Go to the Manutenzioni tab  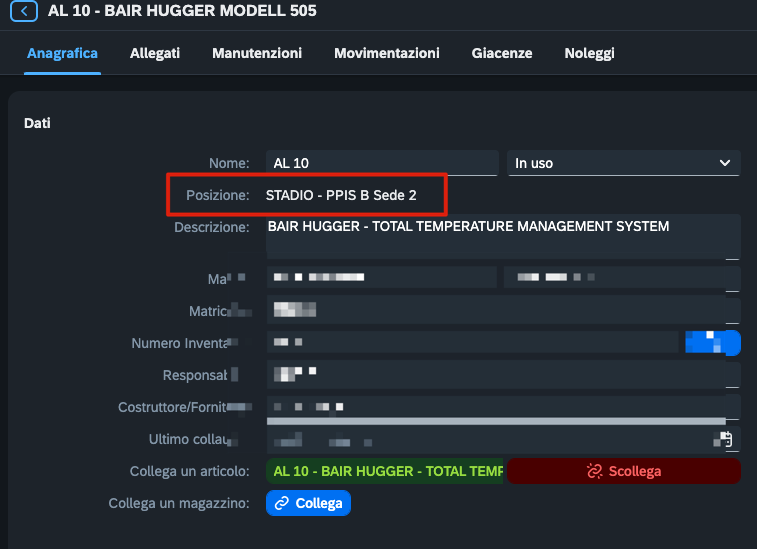coord(257,53)
